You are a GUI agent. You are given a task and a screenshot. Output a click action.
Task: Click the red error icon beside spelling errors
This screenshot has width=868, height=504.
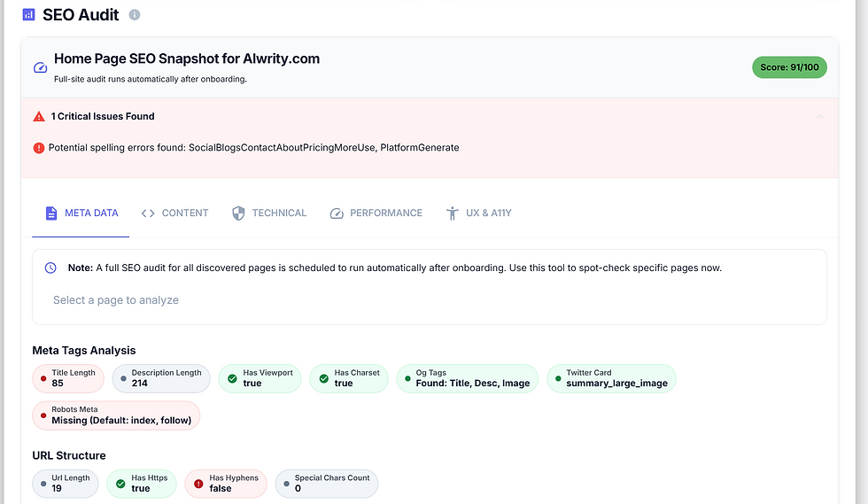[x=39, y=148]
